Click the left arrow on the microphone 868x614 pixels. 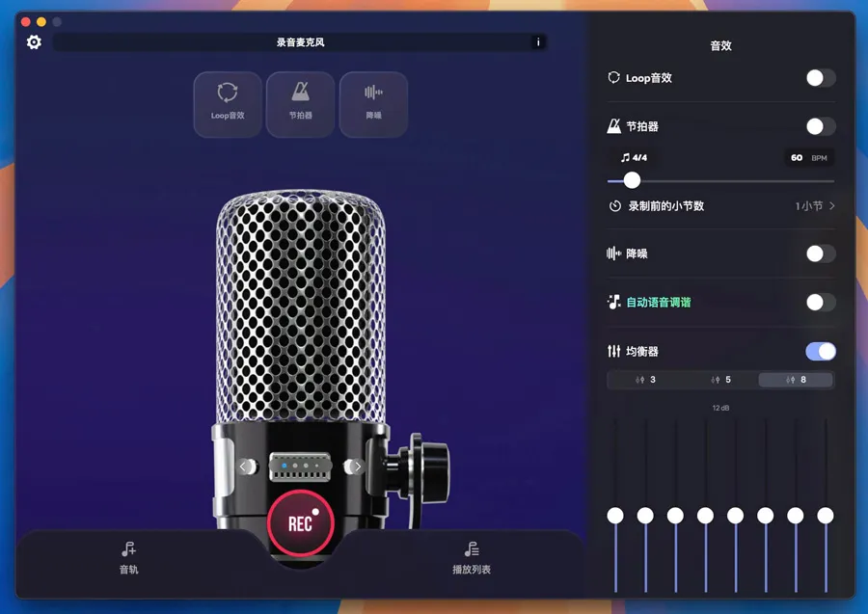pyautogui.click(x=248, y=467)
